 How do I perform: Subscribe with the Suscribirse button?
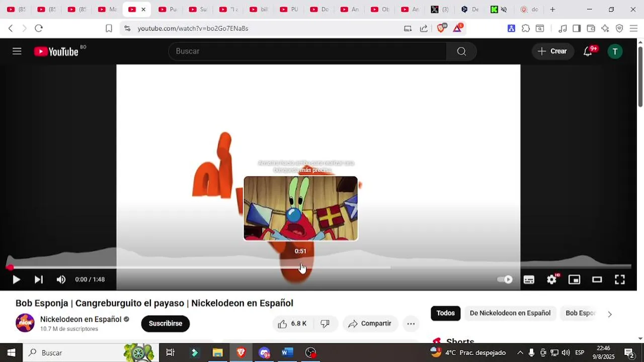point(166,324)
